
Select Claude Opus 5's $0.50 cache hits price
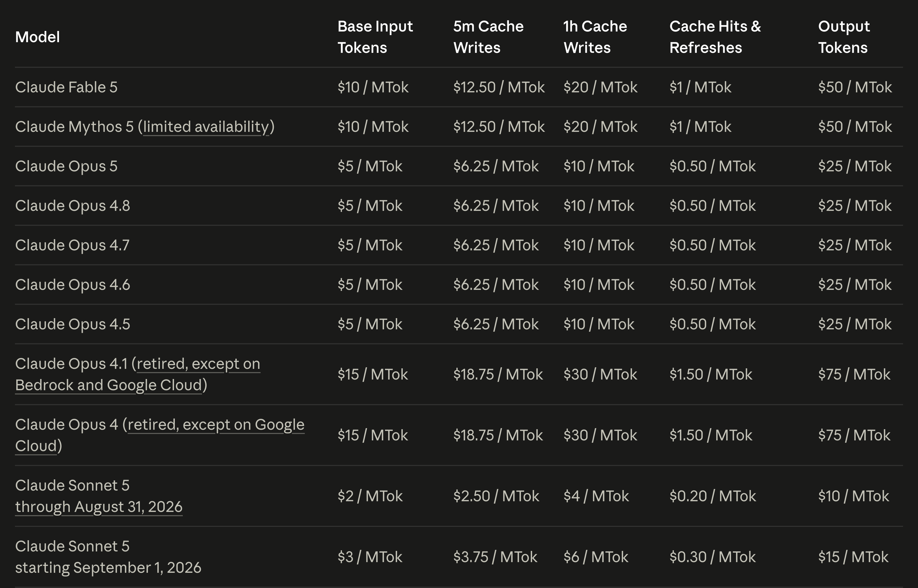coord(713,166)
